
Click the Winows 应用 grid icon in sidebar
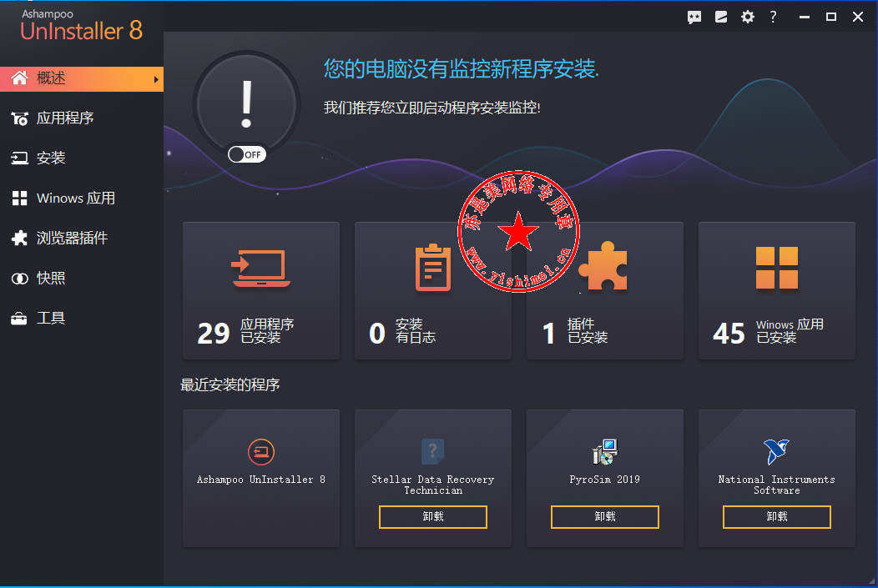pos(19,198)
